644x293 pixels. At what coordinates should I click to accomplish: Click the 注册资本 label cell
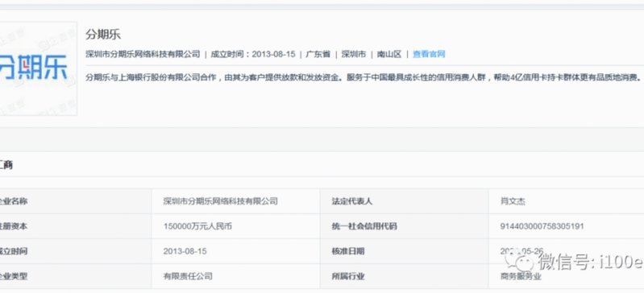click(76, 226)
